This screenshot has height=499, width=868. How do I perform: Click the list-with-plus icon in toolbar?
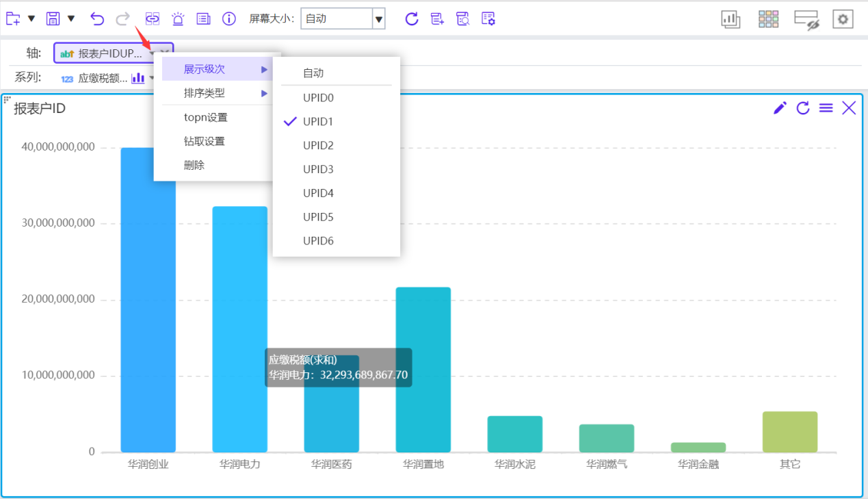click(438, 18)
